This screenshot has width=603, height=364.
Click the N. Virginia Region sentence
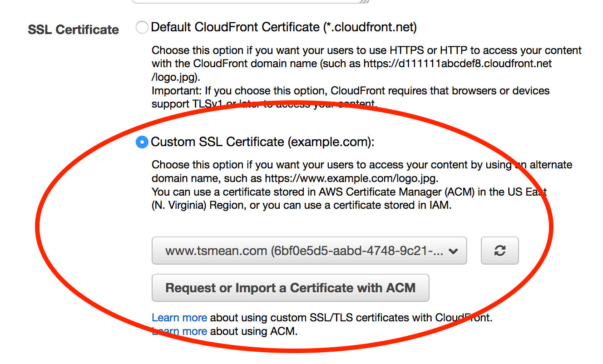click(301, 205)
